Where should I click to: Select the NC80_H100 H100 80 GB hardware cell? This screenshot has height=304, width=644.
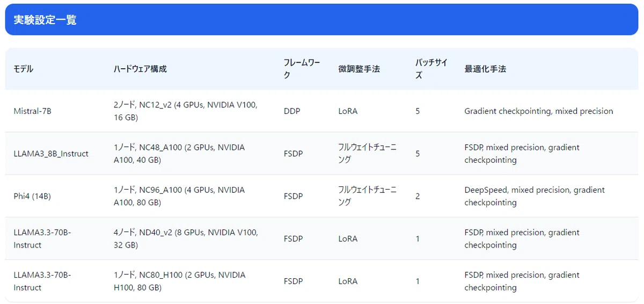click(x=180, y=281)
